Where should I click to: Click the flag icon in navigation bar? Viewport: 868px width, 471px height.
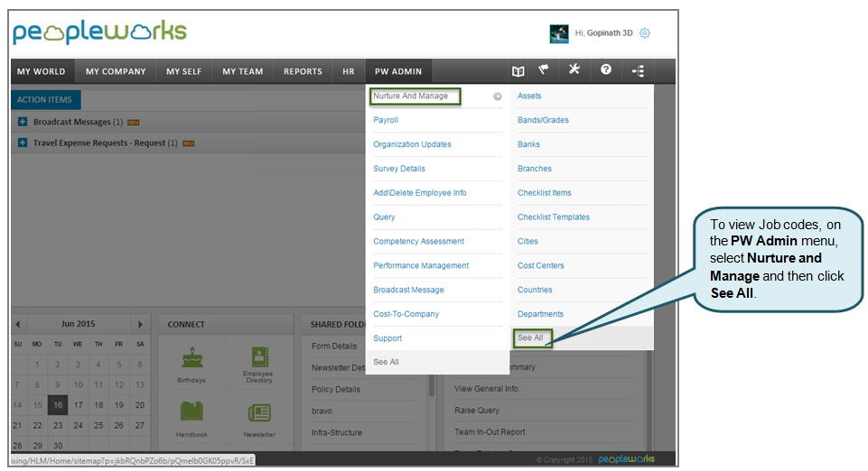coord(544,69)
